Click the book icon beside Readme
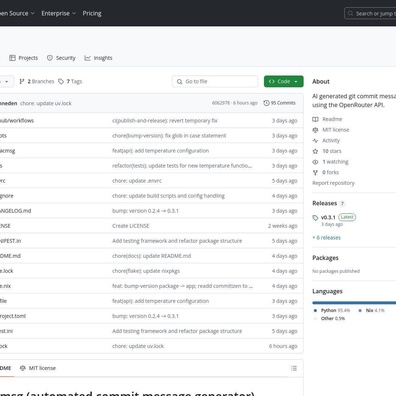 pos(315,119)
